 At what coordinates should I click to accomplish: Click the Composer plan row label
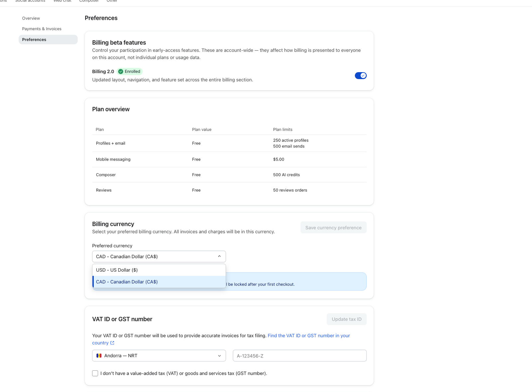[x=106, y=175]
